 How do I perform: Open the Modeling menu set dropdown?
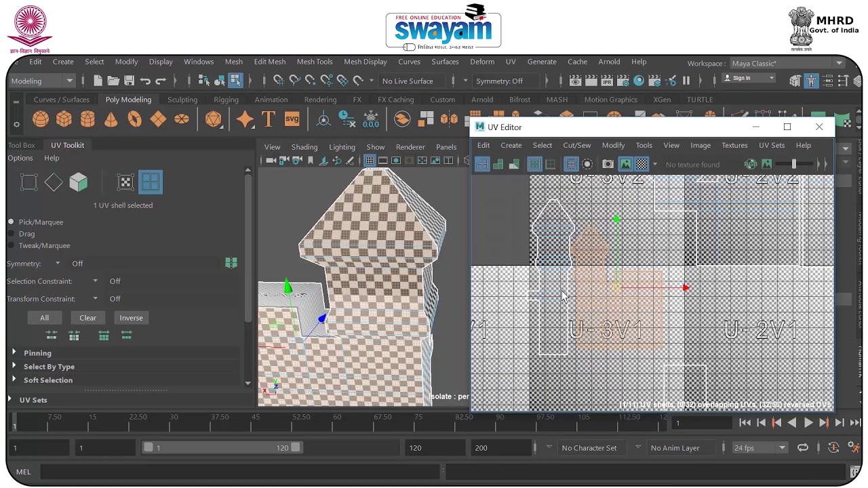click(41, 81)
